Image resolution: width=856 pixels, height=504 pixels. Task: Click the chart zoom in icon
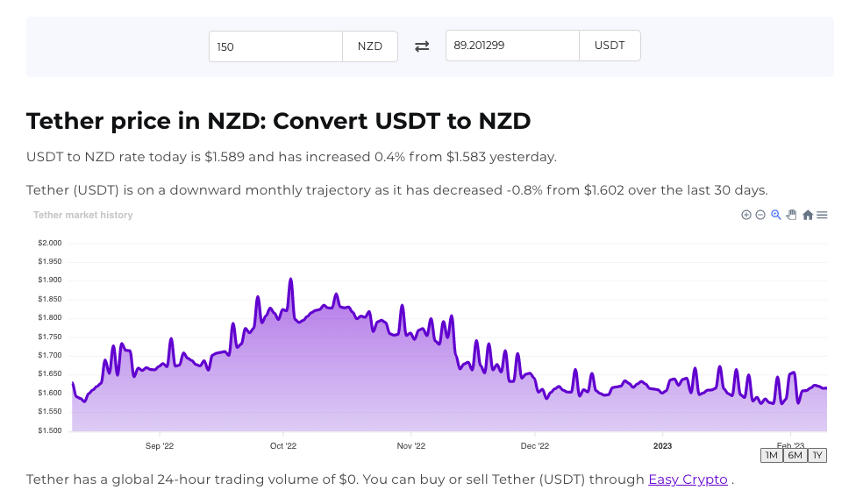point(746,215)
